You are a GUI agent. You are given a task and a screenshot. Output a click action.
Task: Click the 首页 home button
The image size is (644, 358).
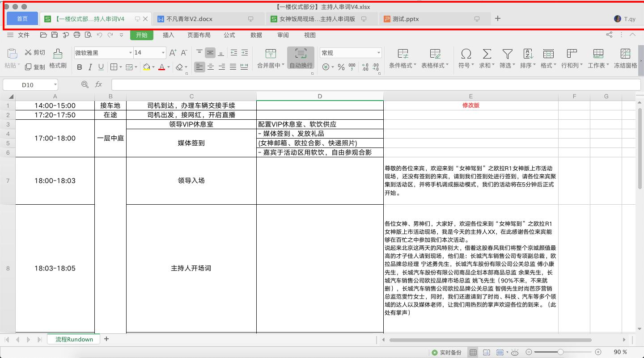click(x=22, y=18)
